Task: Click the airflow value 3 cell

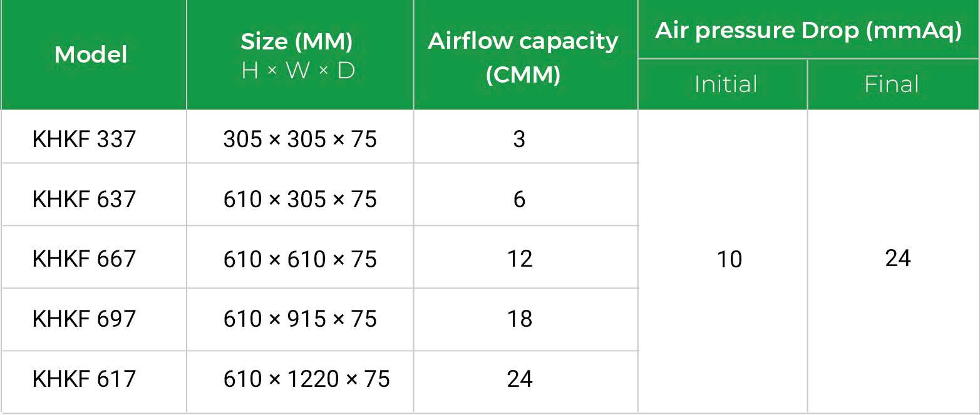Action: click(519, 139)
